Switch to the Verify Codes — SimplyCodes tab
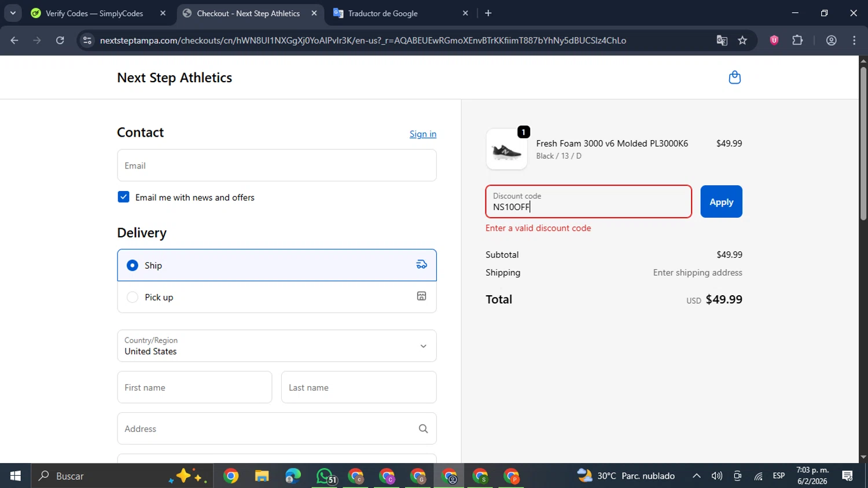The image size is (868, 488). [98, 13]
